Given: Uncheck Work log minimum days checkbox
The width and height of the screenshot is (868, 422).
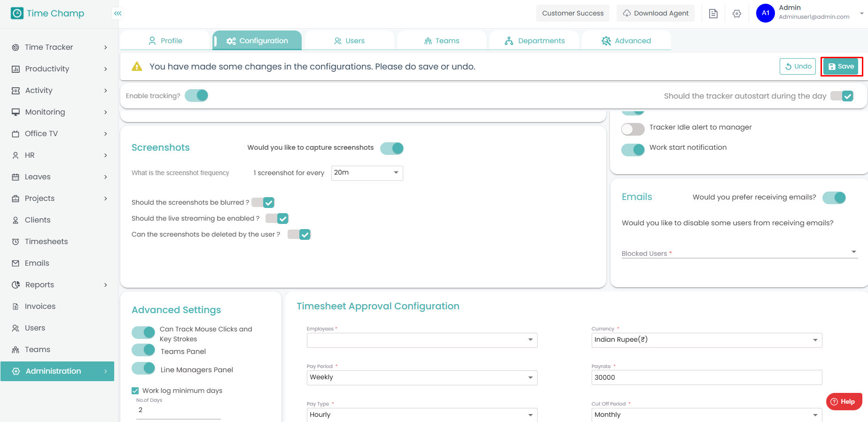Looking at the screenshot, I should point(135,391).
